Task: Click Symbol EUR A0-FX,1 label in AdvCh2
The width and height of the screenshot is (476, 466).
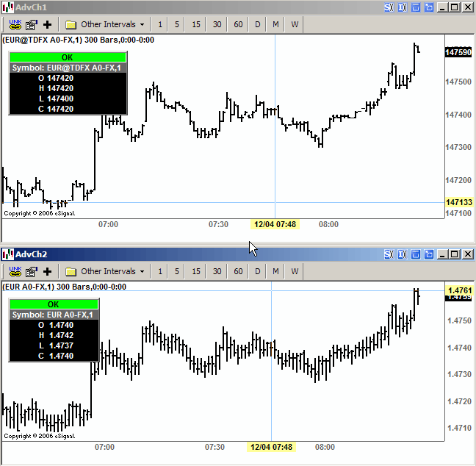Action: click(x=53, y=315)
